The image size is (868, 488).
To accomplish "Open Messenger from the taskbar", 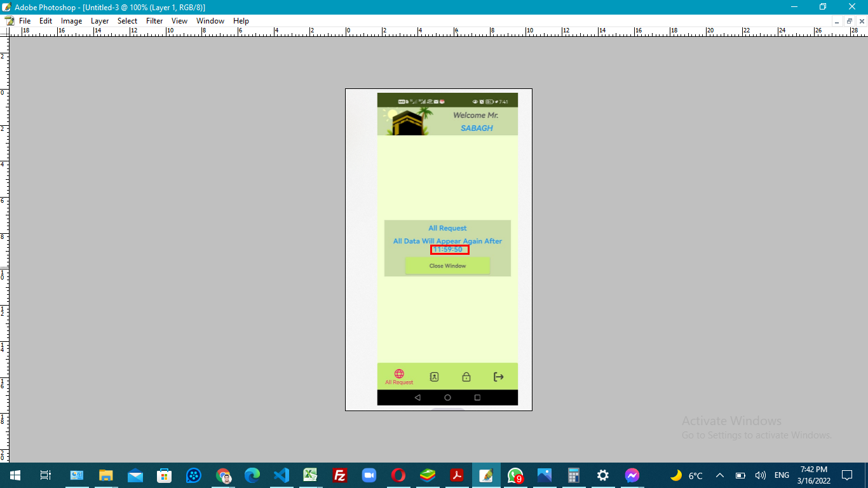I will pos(632,475).
